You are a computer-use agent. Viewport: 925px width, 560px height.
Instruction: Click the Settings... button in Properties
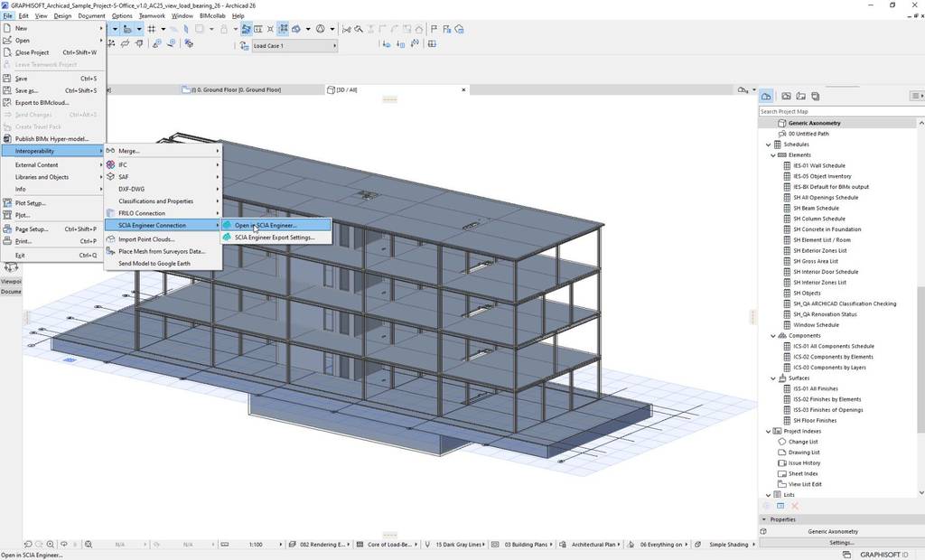pos(841,543)
